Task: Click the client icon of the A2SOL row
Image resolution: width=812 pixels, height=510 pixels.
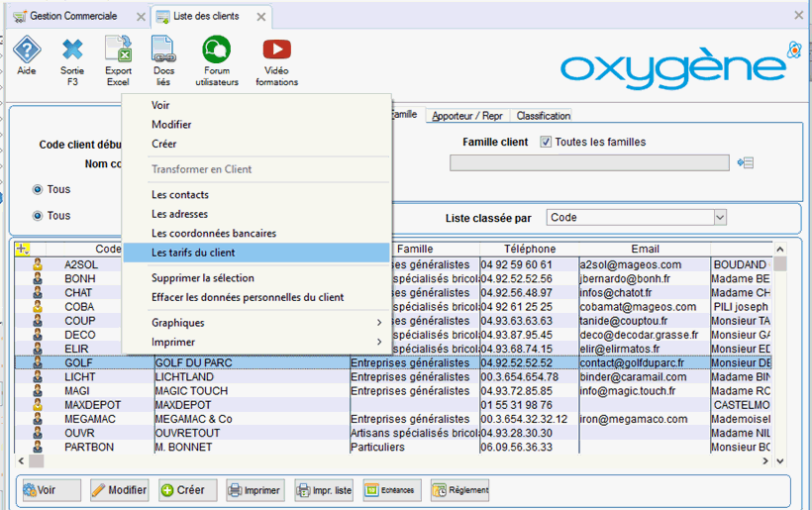Action: tap(38, 264)
